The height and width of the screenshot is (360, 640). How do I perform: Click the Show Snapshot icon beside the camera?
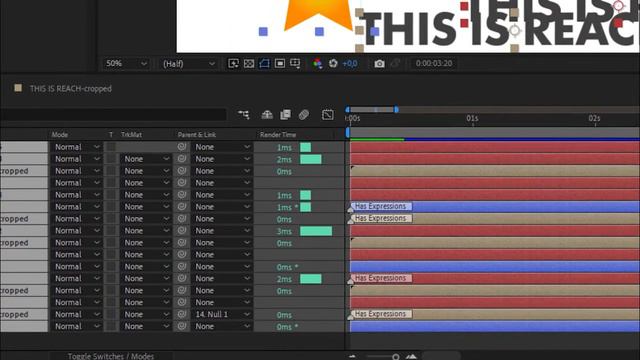click(395, 64)
